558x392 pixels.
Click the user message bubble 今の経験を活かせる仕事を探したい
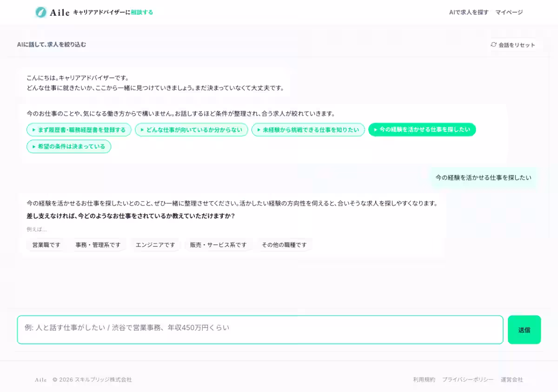(483, 177)
